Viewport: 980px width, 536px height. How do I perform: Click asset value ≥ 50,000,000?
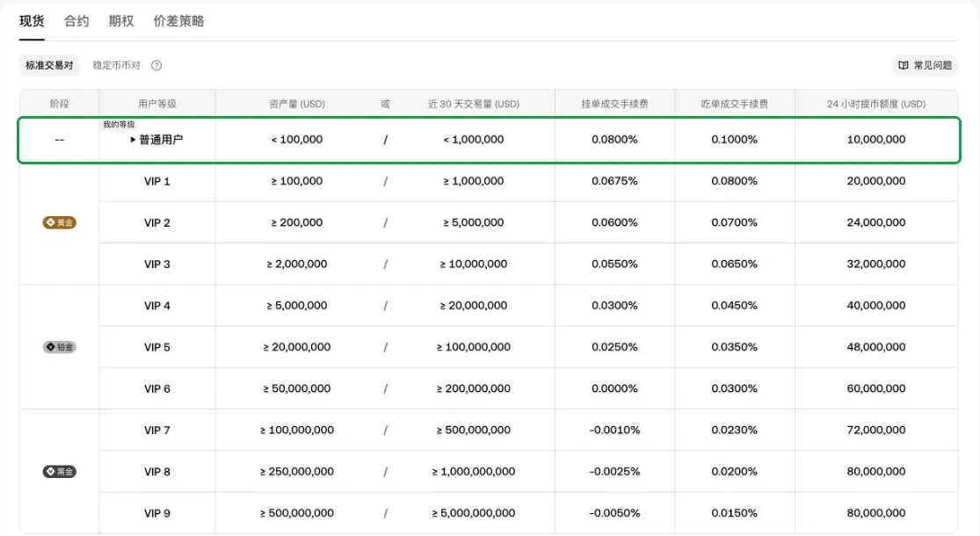coord(297,388)
